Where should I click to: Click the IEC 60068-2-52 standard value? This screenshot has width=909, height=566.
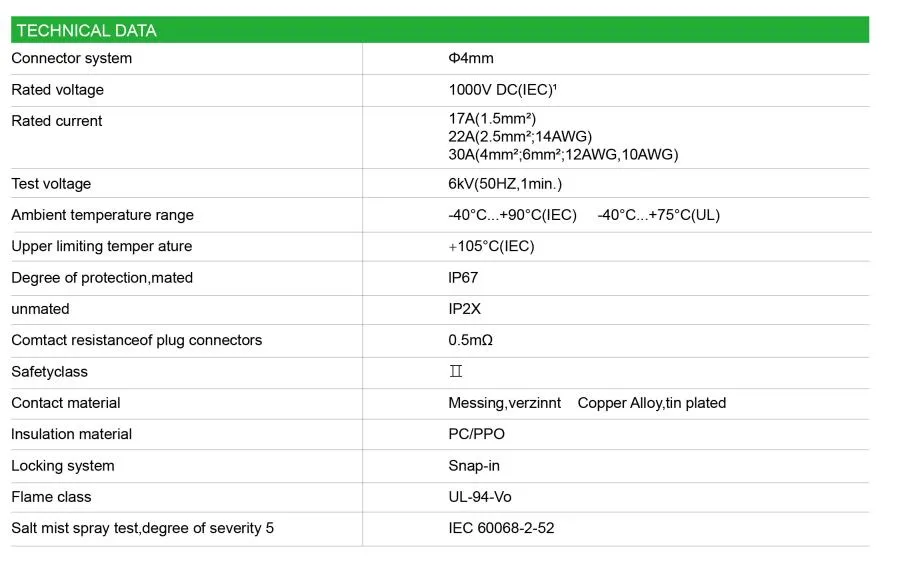click(x=501, y=528)
